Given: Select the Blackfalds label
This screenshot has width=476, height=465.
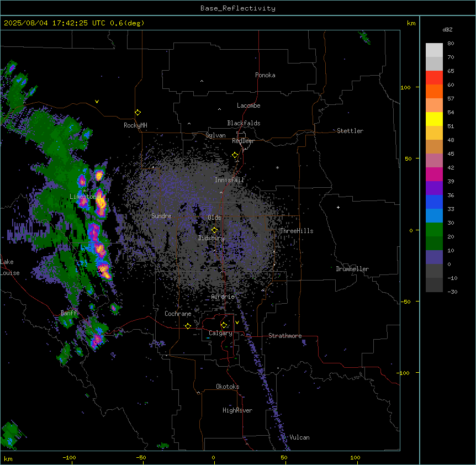Looking at the screenshot, I should click(x=244, y=123).
